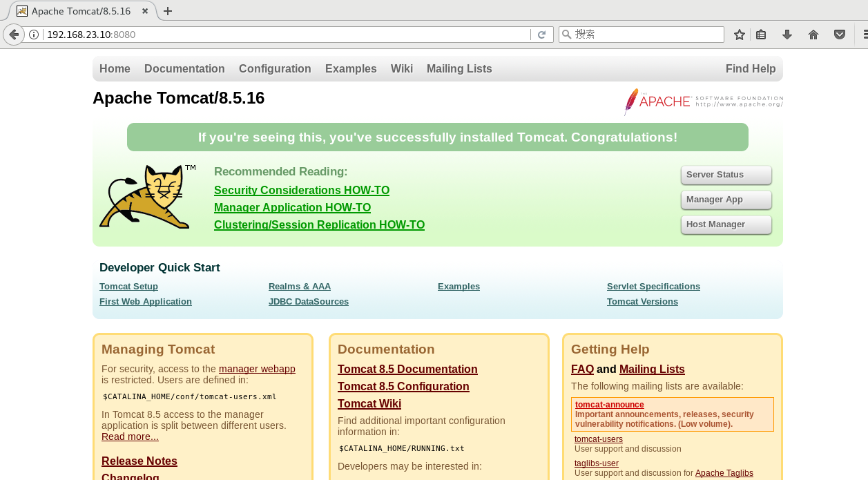Click the browser back arrow button
868x480 pixels.
tap(14, 35)
